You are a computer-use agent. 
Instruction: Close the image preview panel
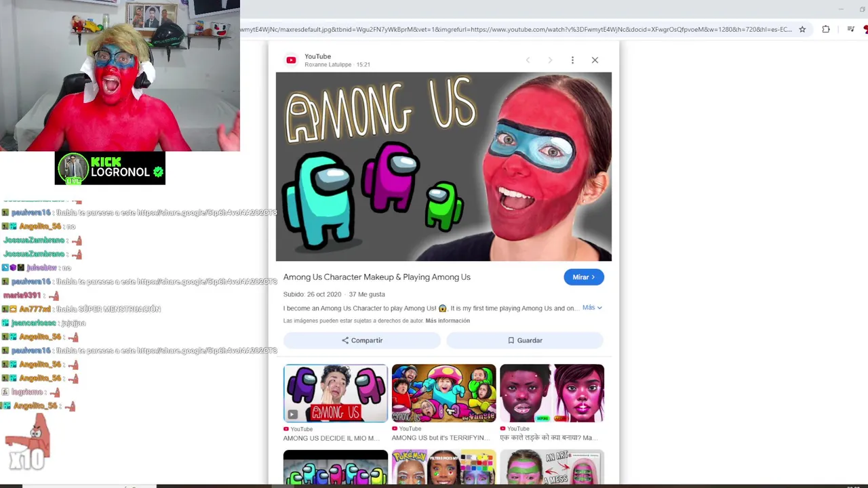pyautogui.click(x=595, y=60)
